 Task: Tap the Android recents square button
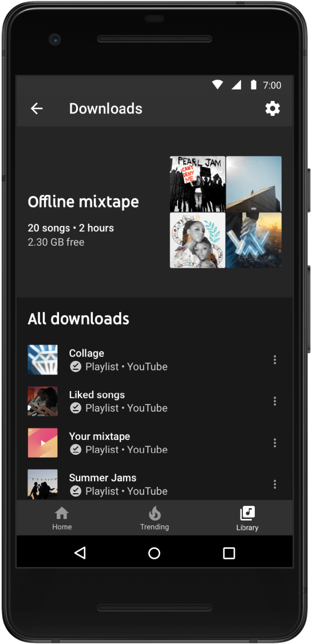pyautogui.click(x=229, y=553)
